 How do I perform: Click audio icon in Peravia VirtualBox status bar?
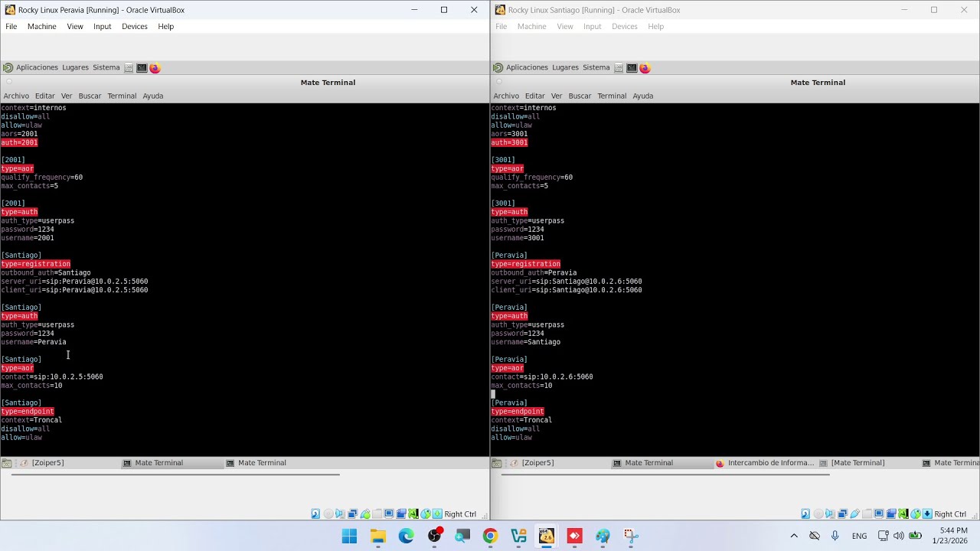coord(340,514)
